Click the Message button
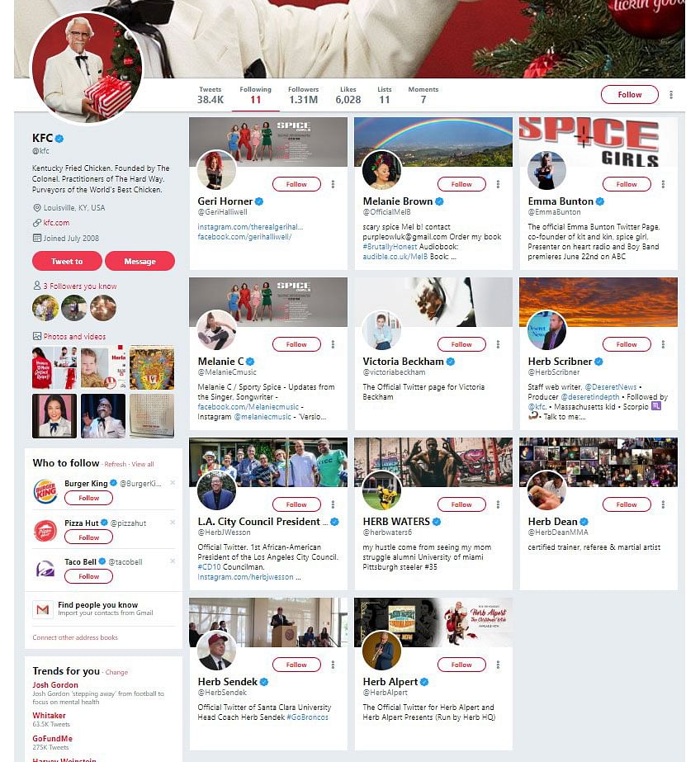 click(x=140, y=262)
